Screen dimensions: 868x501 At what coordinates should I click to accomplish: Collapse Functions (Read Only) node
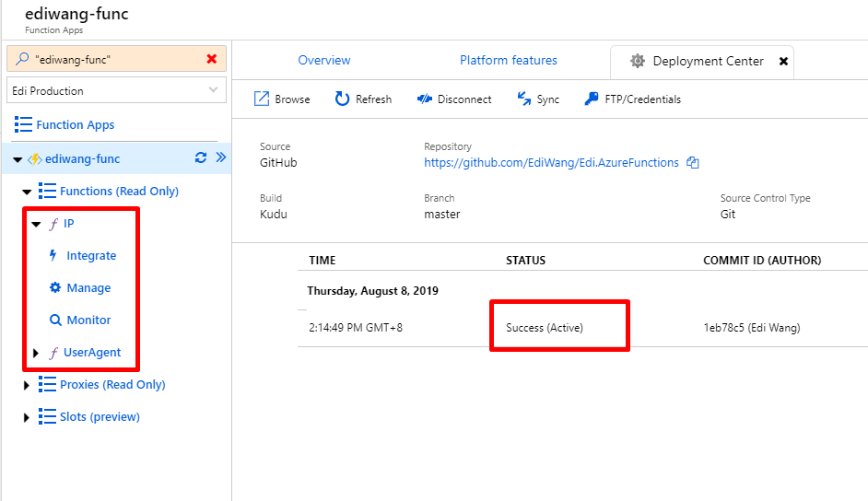pyautogui.click(x=27, y=192)
